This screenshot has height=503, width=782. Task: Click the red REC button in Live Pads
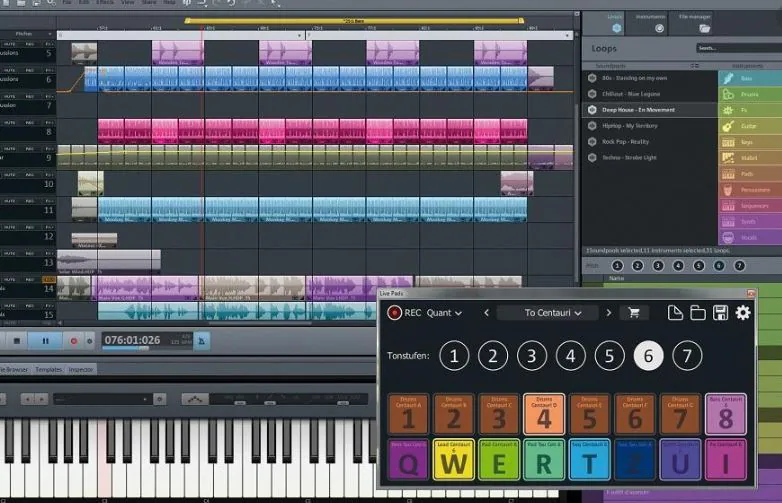point(394,313)
